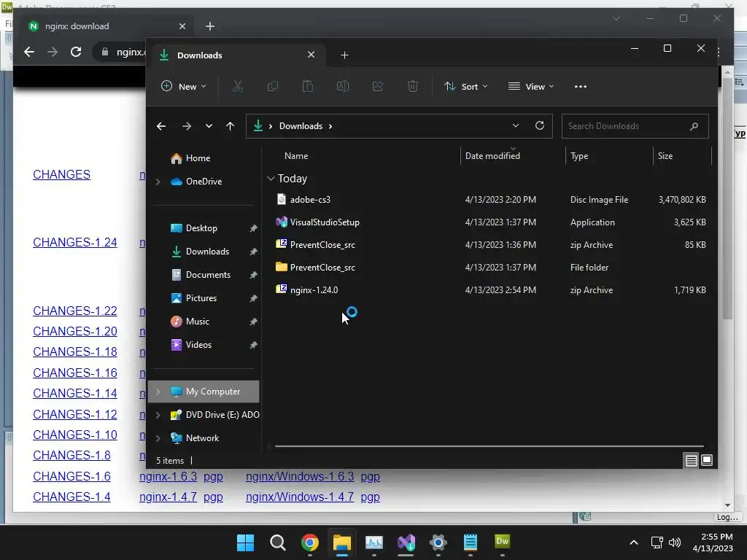Expand DVD Drive (E:) tree node
The width and height of the screenshot is (747, 560).
click(x=158, y=415)
